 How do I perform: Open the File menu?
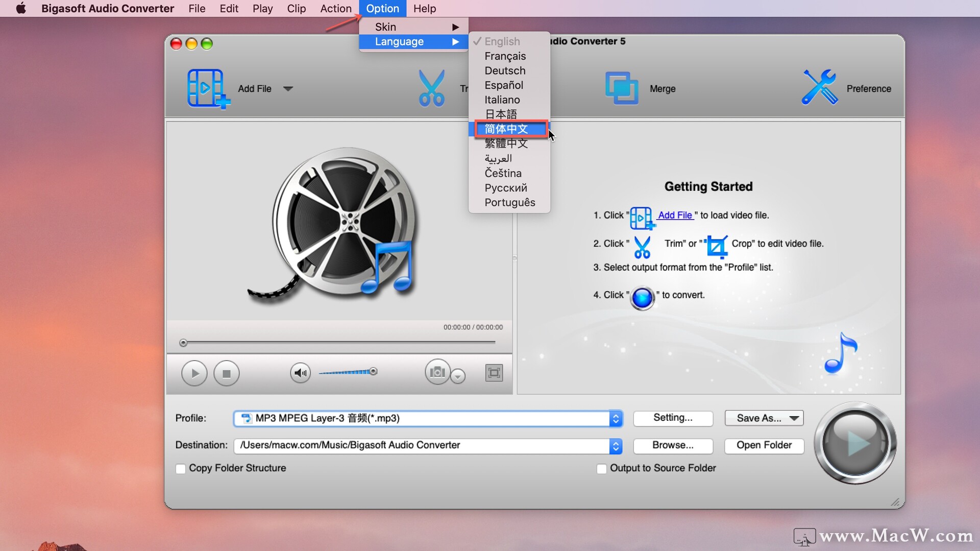(x=197, y=9)
